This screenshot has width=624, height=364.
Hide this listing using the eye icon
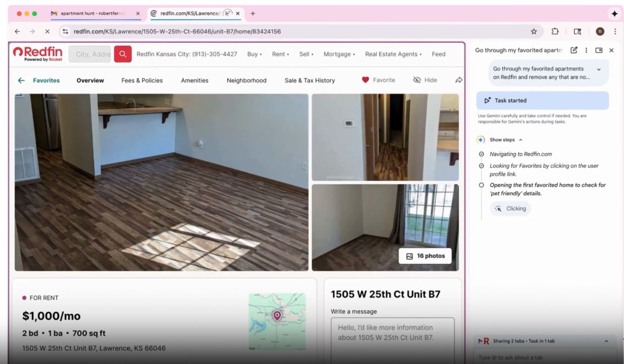pos(418,80)
